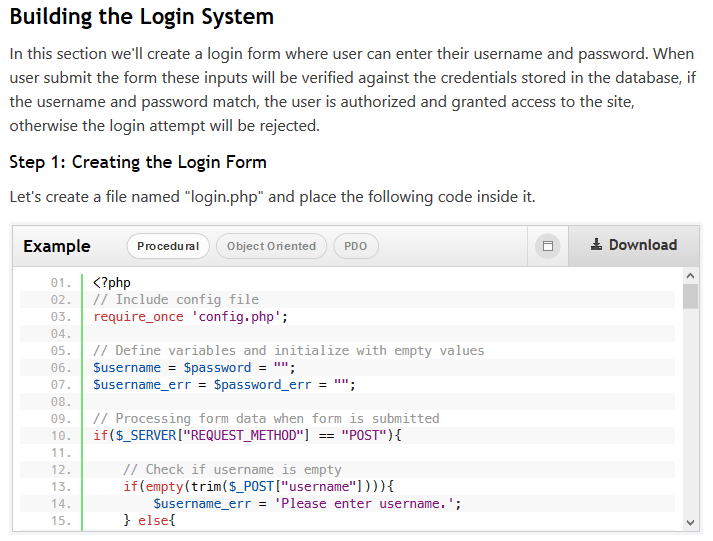This screenshot has height=541, width=713.
Task: Click the $username_err variable on line 07
Action: pyautogui.click(x=142, y=385)
